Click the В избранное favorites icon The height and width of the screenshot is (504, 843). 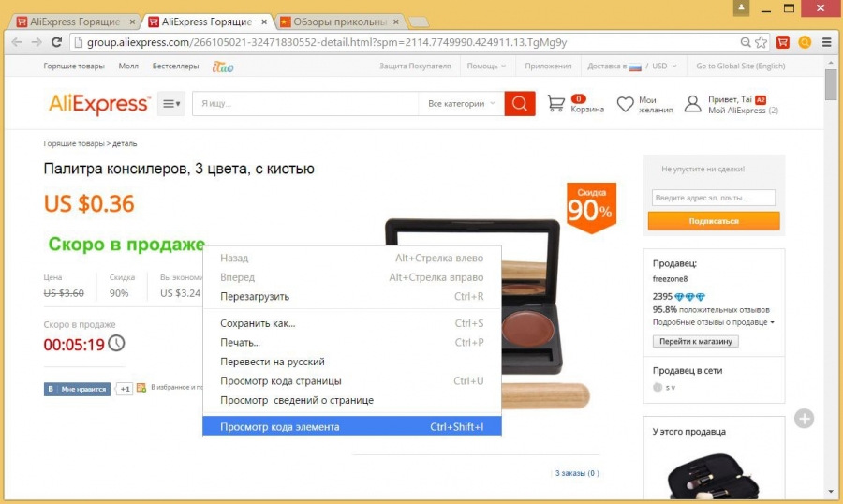pyautogui.click(x=141, y=387)
